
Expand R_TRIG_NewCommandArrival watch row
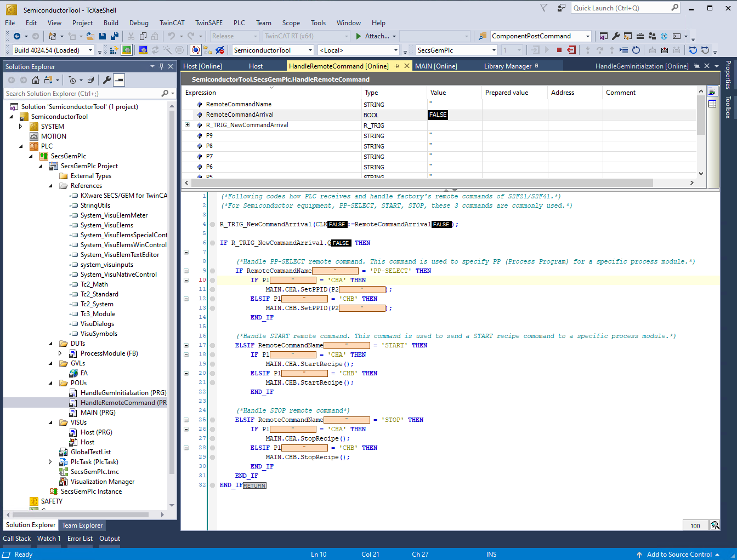pyautogui.click(x=187, y=125)
